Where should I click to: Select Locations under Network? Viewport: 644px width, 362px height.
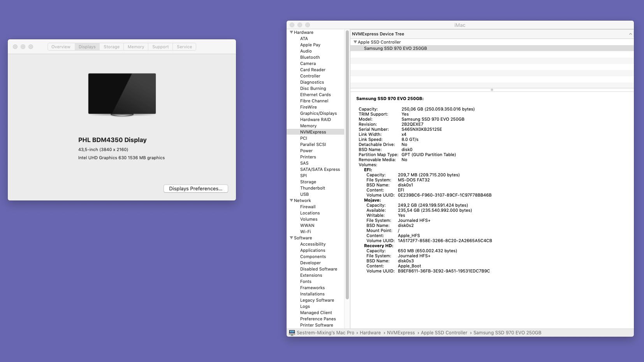click(x=310, y=213)
